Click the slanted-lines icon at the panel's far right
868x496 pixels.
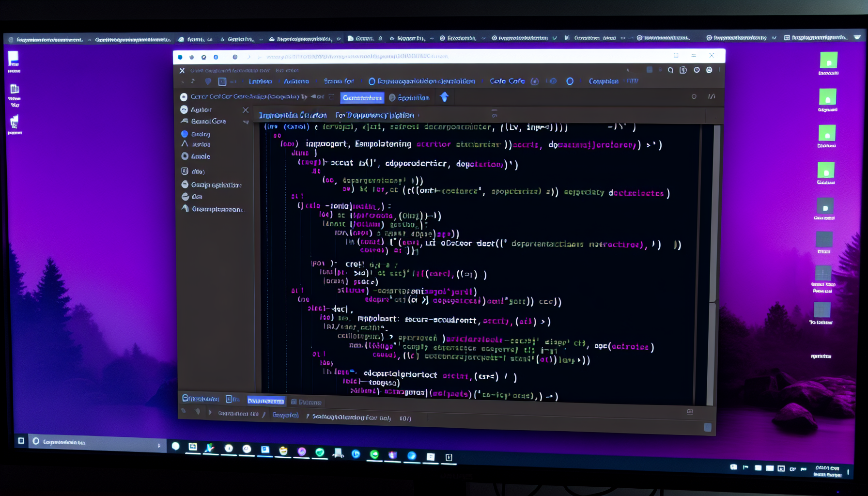[711, 96]
